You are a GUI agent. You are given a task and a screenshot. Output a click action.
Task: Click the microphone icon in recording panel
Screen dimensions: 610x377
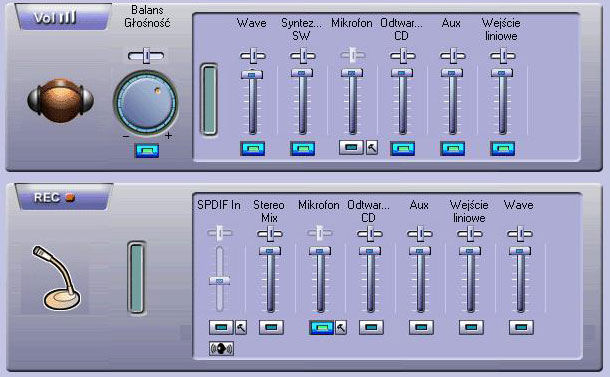(57, 279)
